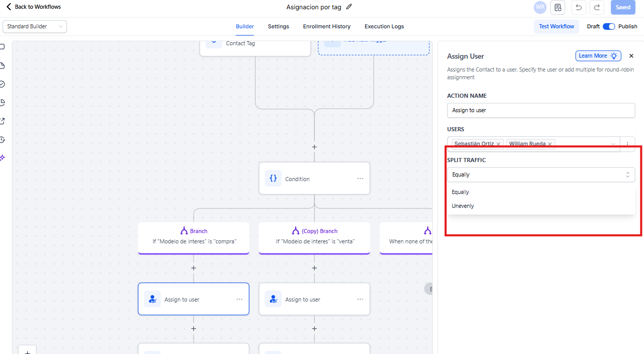Remove William Rueda from users
Screen dimensions: 644x354
550,144
